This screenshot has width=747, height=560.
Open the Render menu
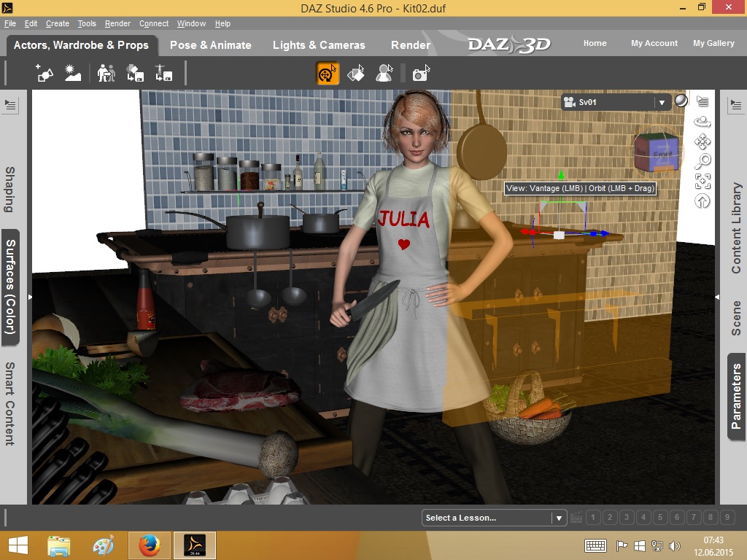[117, 23]
